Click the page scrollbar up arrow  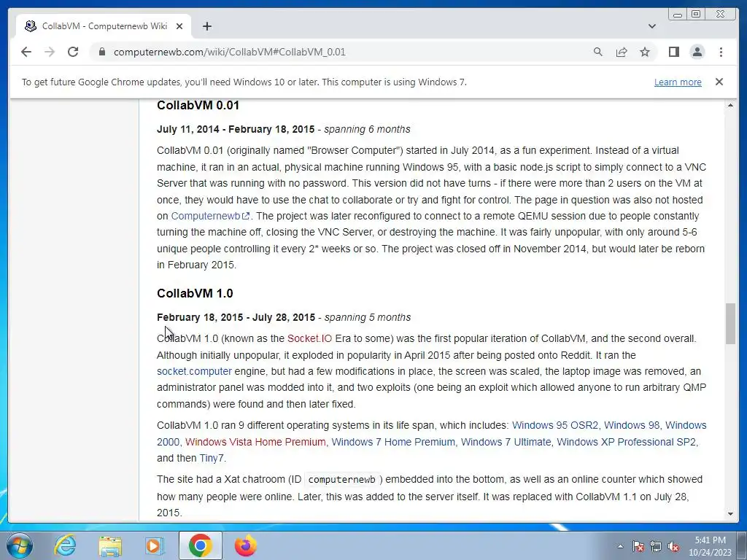pos(730,105)
